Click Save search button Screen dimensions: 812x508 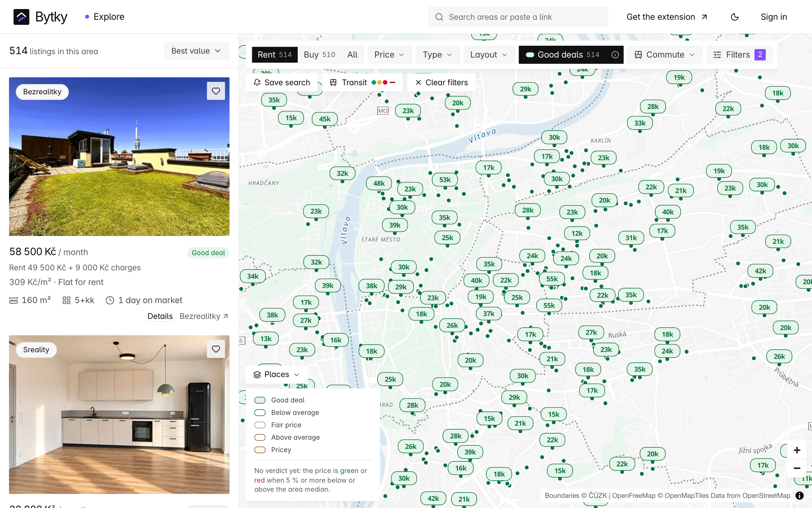pos(281,82)
